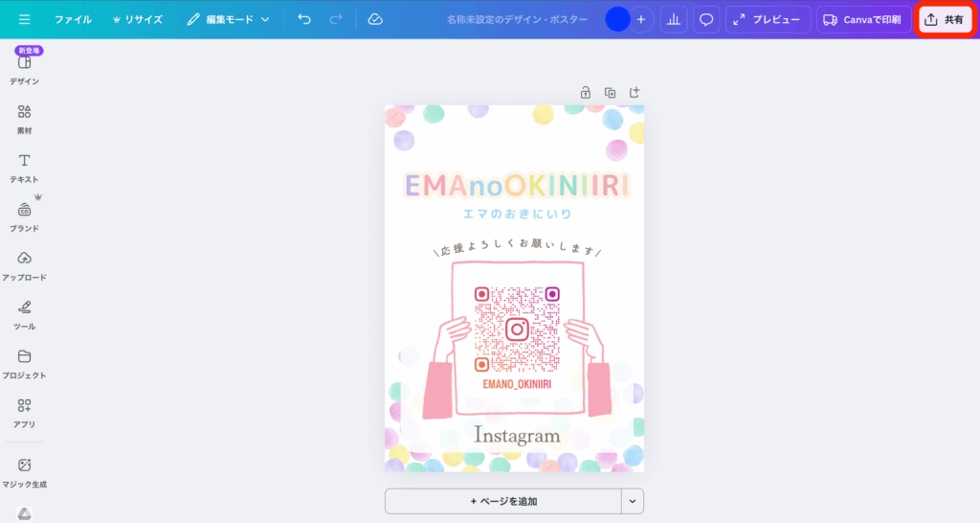Open the ツール panel
The width and height of the screenshot is (980, 523).
pyautogui.click(x=24, y=314)
